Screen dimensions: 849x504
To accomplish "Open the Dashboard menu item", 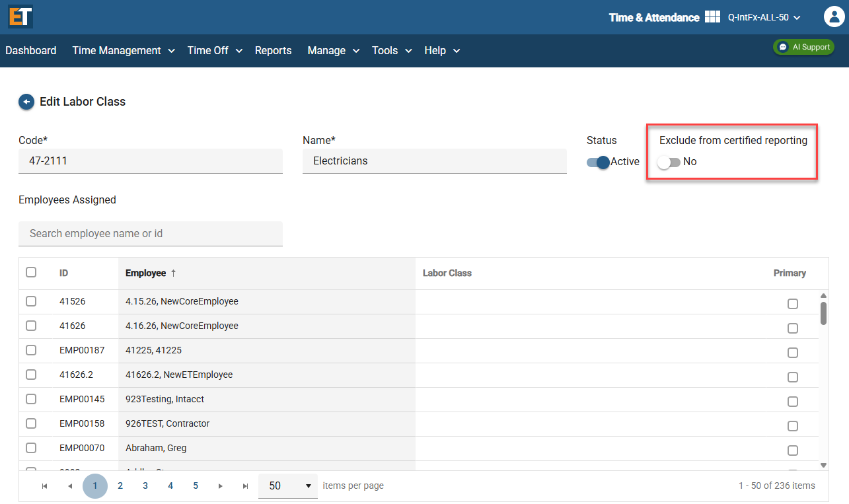I will click(x=31, y=50).
